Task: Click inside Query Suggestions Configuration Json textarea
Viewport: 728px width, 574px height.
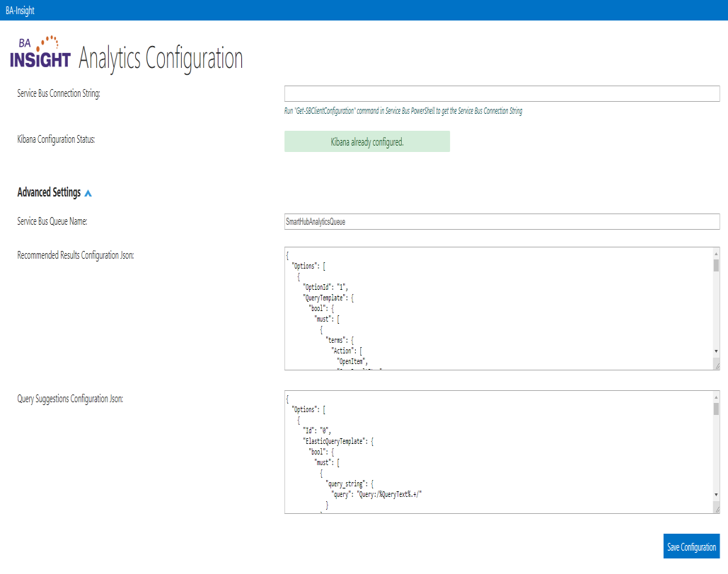Action: pyautogui.click(x=495, y=452)
